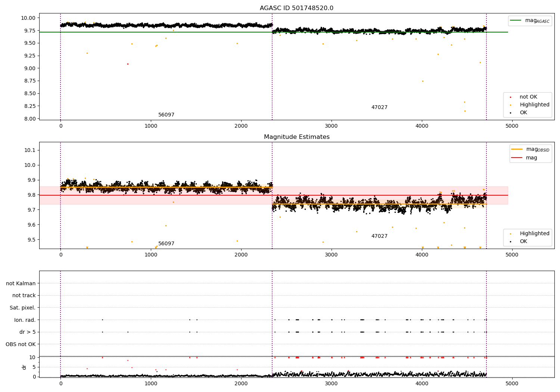Select the 'not OK' legend entry in top plot
The height and width of the screenshot is (392, 560).
528,97
